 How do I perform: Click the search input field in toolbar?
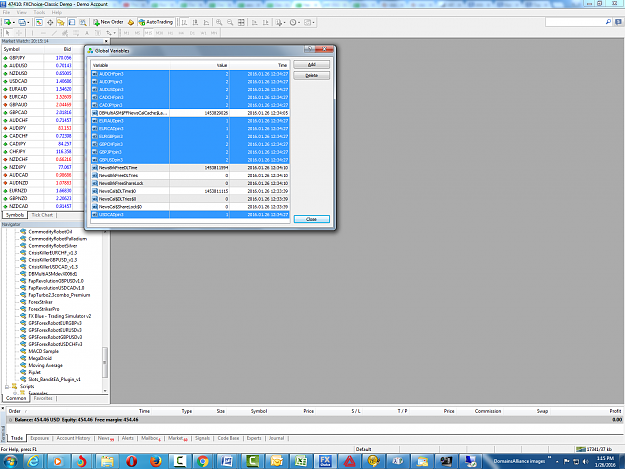575,22
